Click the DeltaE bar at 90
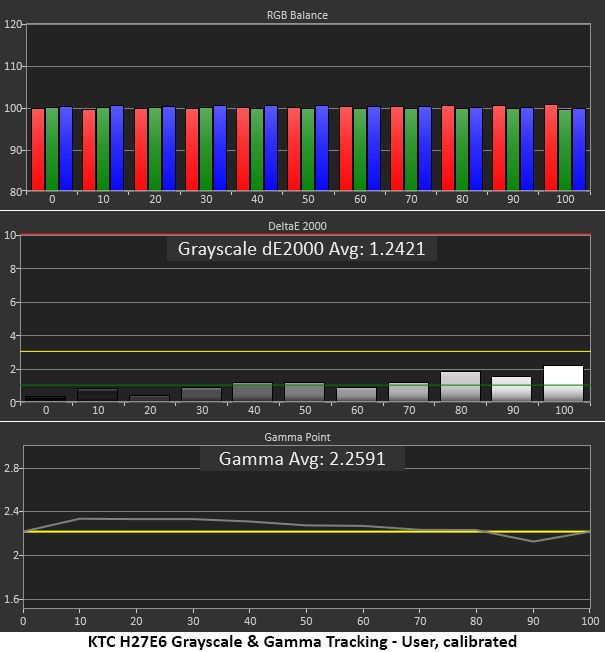 [x=511, y=389]
